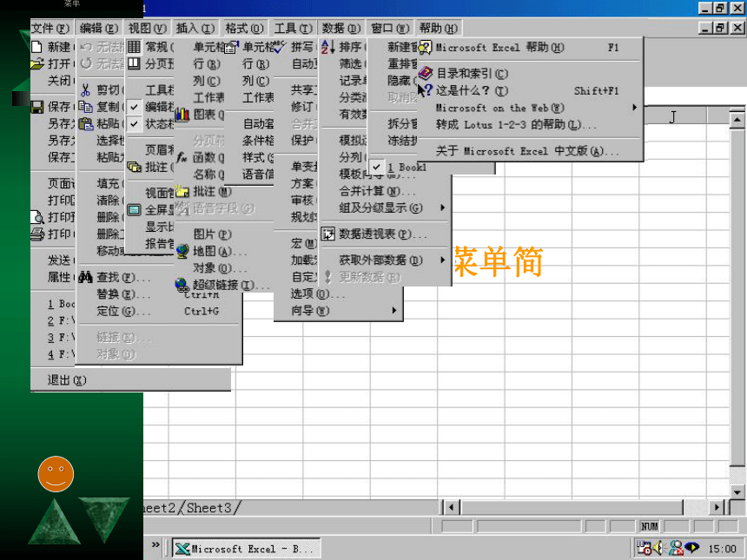
Task: Click the horizontal scrollbar right arrow
Action: (716, 508)
